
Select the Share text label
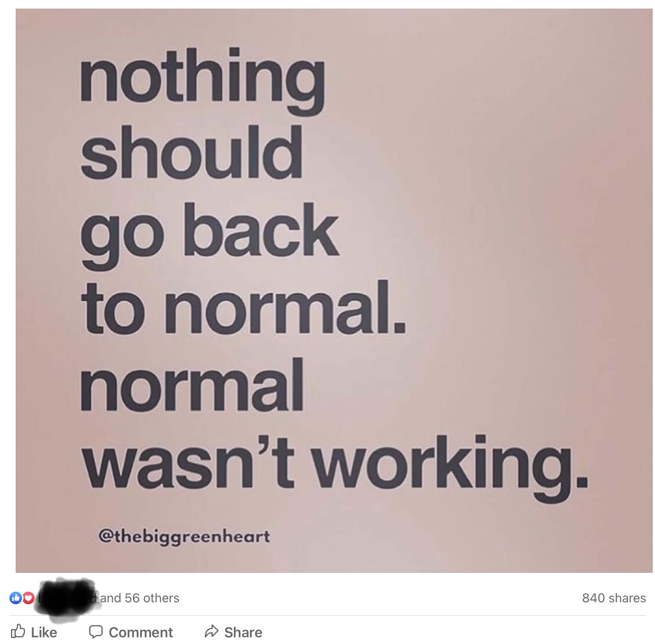click(x=243, y=632)
